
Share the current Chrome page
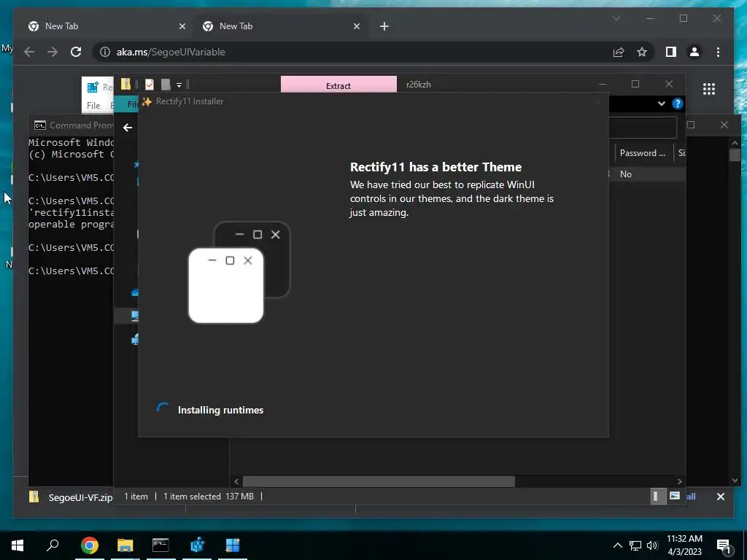click(619, 52)
